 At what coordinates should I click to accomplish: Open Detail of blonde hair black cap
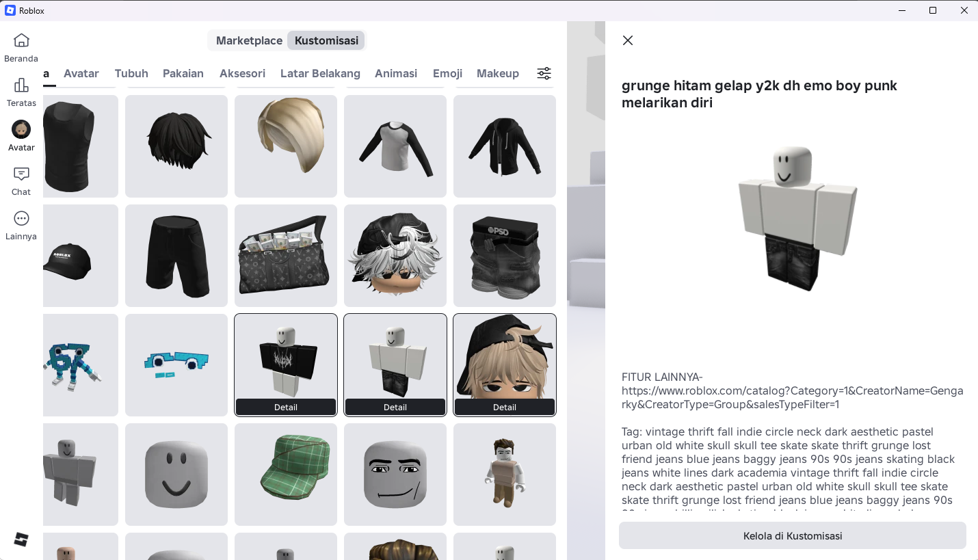[x=505, y=407]
